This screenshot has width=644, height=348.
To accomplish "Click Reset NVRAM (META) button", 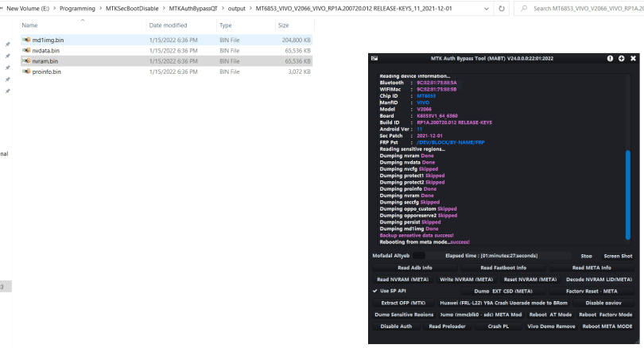I will pos(530,280).
